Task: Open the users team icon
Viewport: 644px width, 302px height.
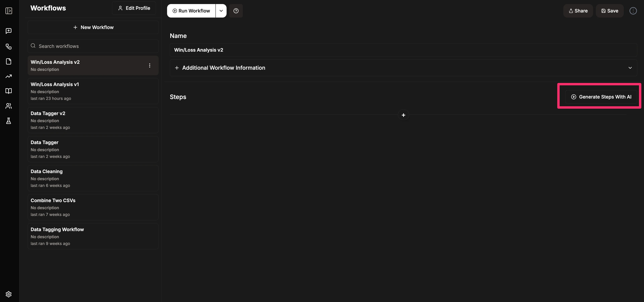Action: click(9, 106)
